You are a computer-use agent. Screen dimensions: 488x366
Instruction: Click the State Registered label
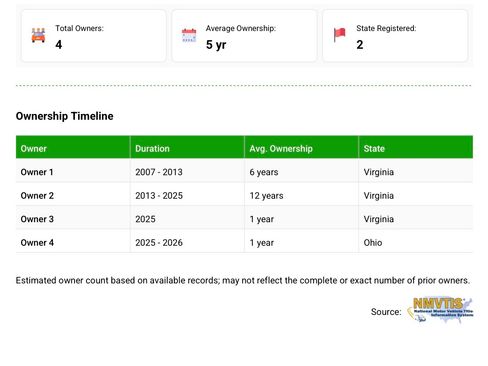(x=386, y=28)
